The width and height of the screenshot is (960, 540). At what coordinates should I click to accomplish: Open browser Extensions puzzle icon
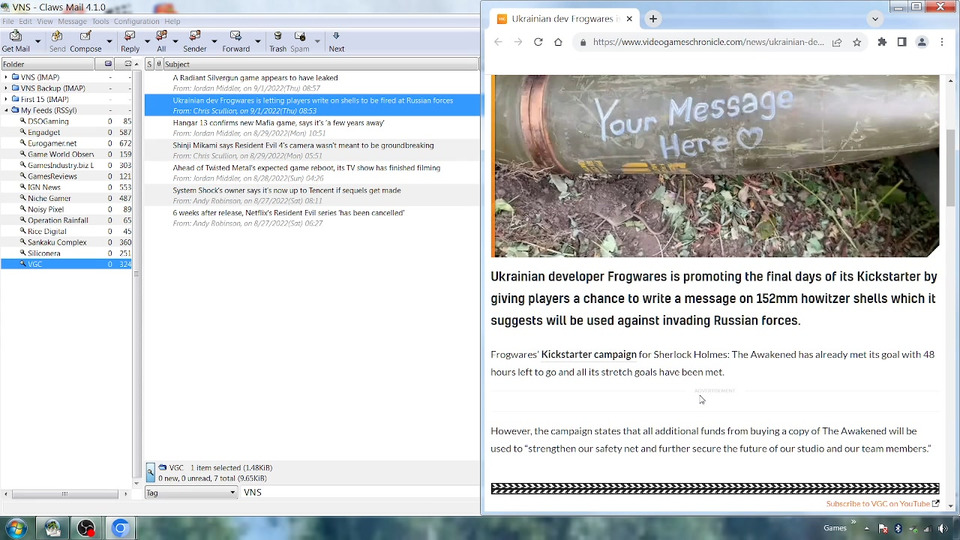pos(882,42)
